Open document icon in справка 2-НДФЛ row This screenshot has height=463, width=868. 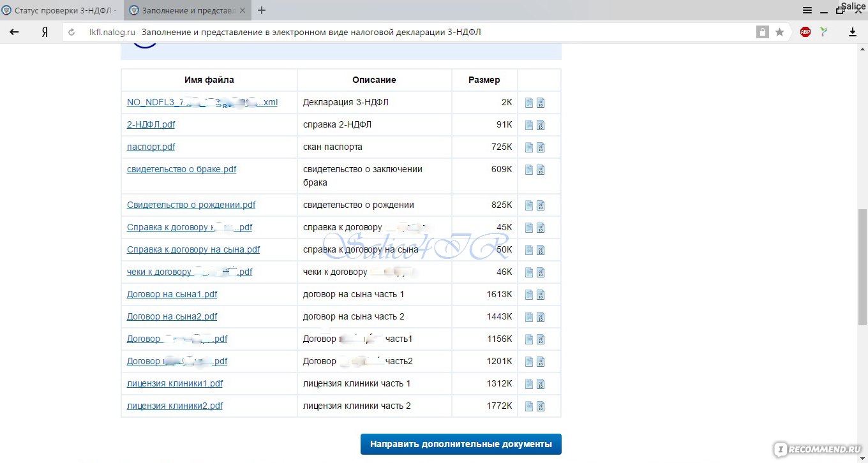coord(529,125)
